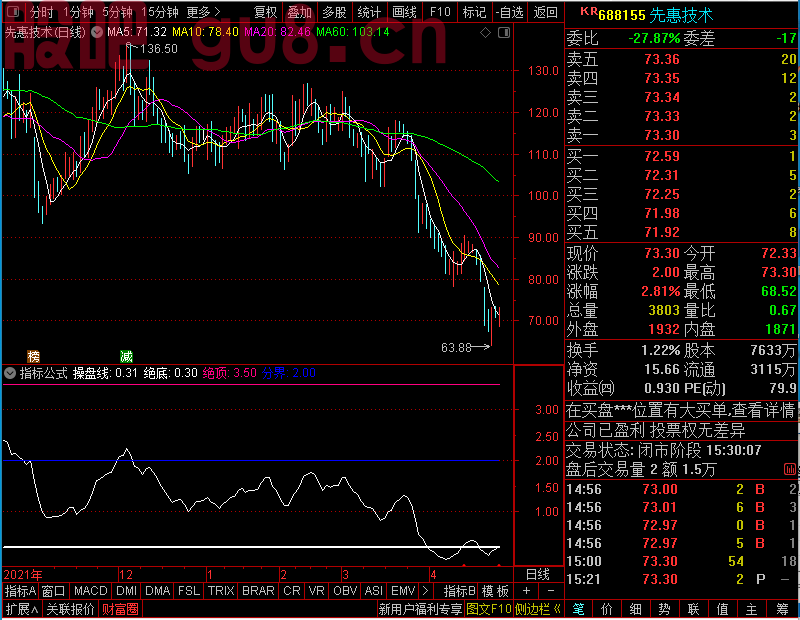This screenshot has width=800, height=620.
Task: Select the 5分钟 chart period
Action: pyautogui.click(x=117, y=12)
